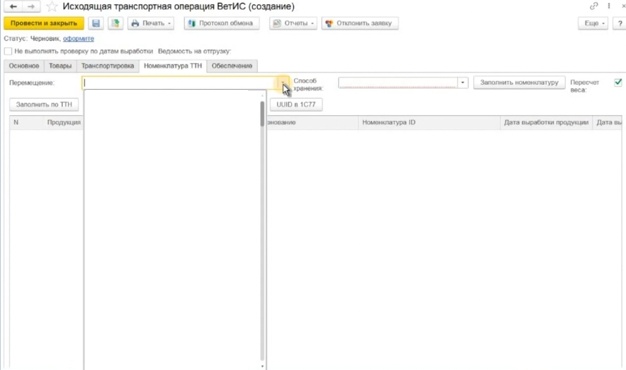Follow the оформите status link
The image size is (626, 370).
click(78, 38)
